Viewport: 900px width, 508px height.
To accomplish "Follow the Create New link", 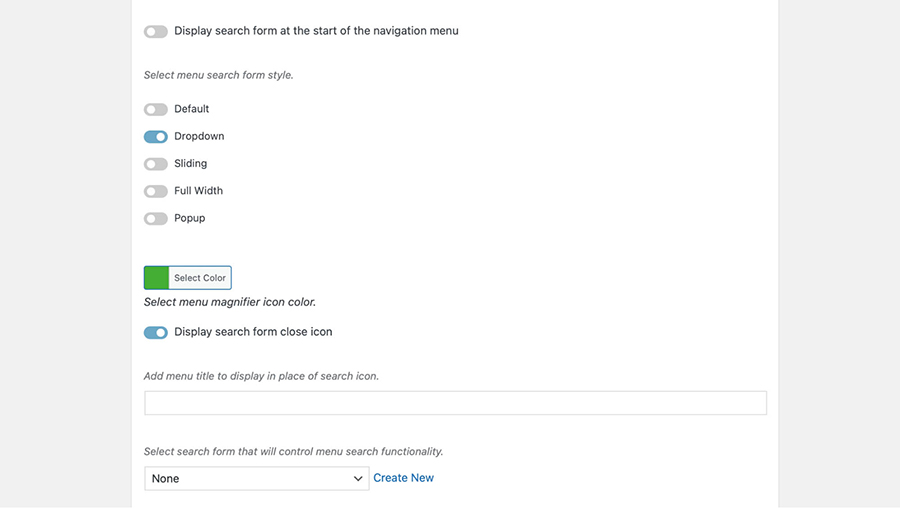I will pos(403,478).
